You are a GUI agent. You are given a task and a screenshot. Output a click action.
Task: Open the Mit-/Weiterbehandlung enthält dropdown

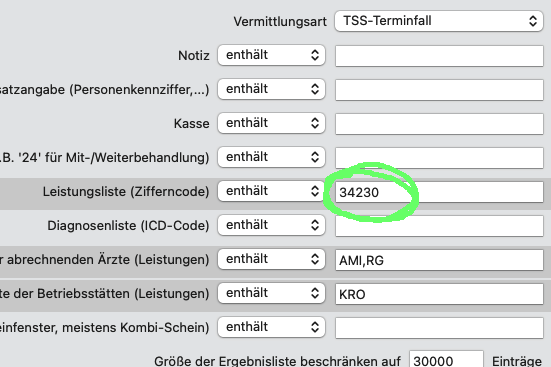(271, 157)
